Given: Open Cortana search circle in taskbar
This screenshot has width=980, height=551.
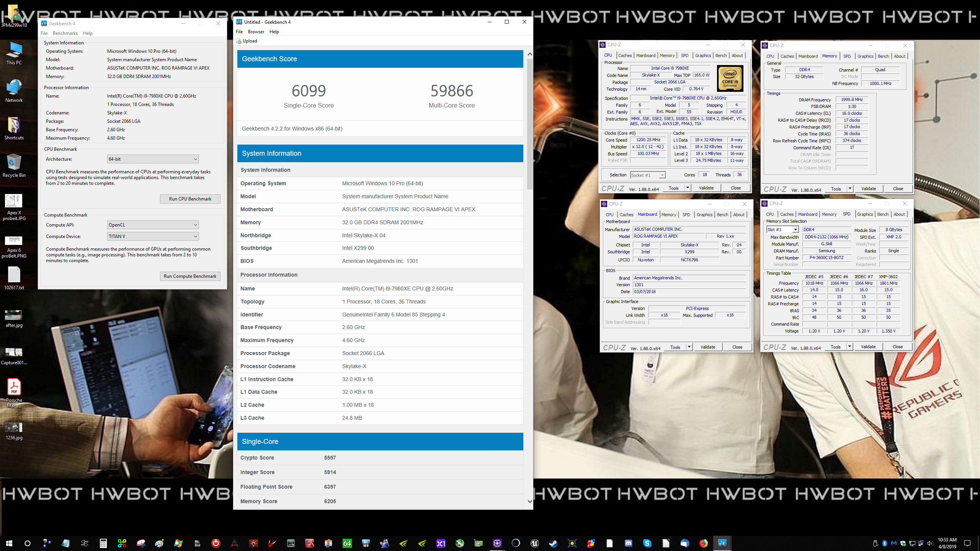Looking at the screenshot, I should pos(28,543).
